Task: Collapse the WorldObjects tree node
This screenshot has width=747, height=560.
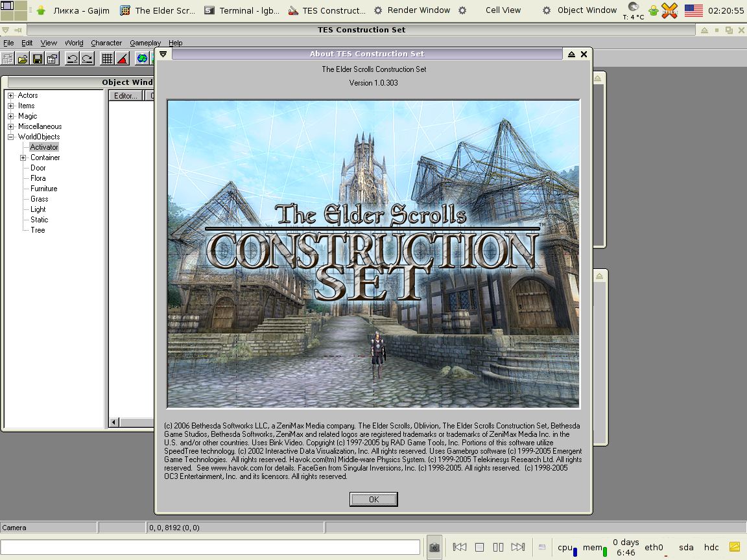Action: pos(10,137)
